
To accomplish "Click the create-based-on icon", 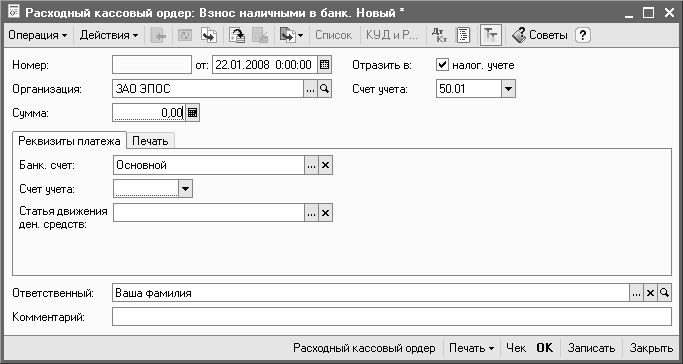I will [x=287, y=36].
